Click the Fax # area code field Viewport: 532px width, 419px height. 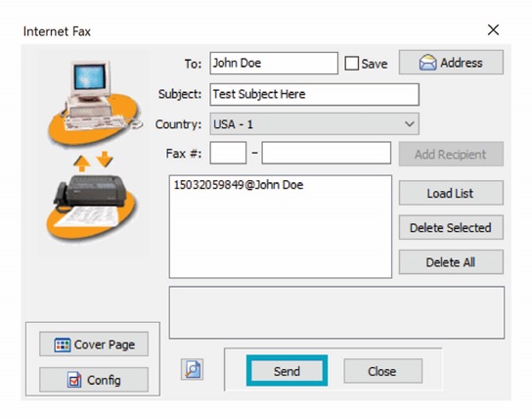[228, 153]
